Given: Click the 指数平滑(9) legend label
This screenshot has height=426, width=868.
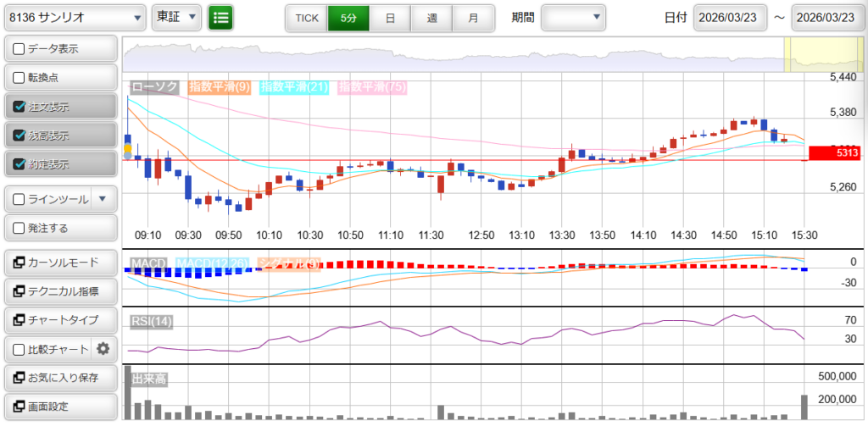Looking at the screenshot, I should coord(219,86).
